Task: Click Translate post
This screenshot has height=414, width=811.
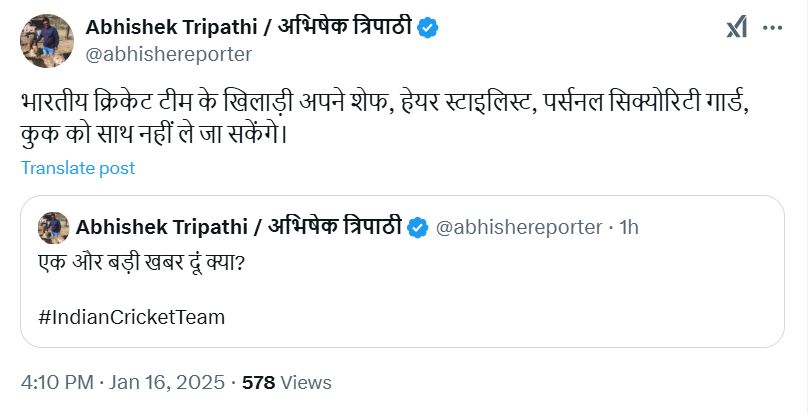Action: pyautogui.click(x=78, y=168)
